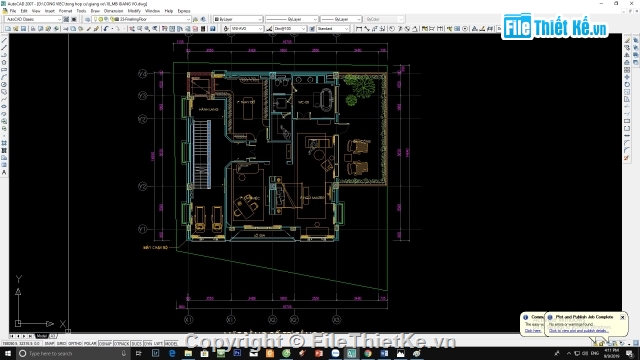This screenshot has height=360, width=640.
Task: Click the Aligned dimension icon
Action: 367,29
